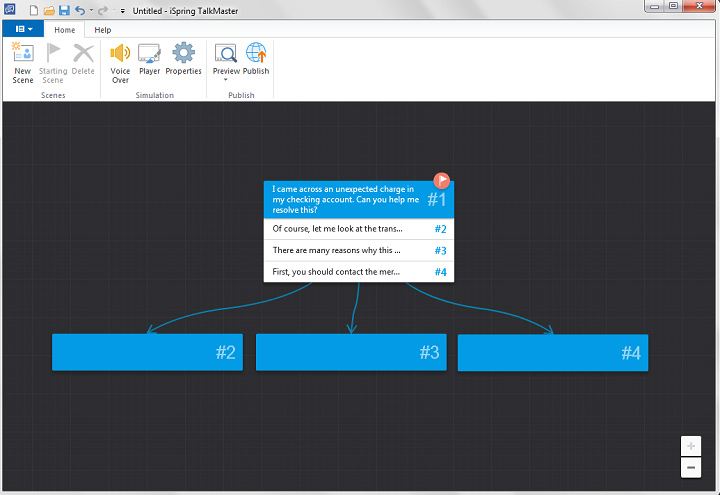
Task: Click the #3 link in the reply list
Action: pos(440,251)
